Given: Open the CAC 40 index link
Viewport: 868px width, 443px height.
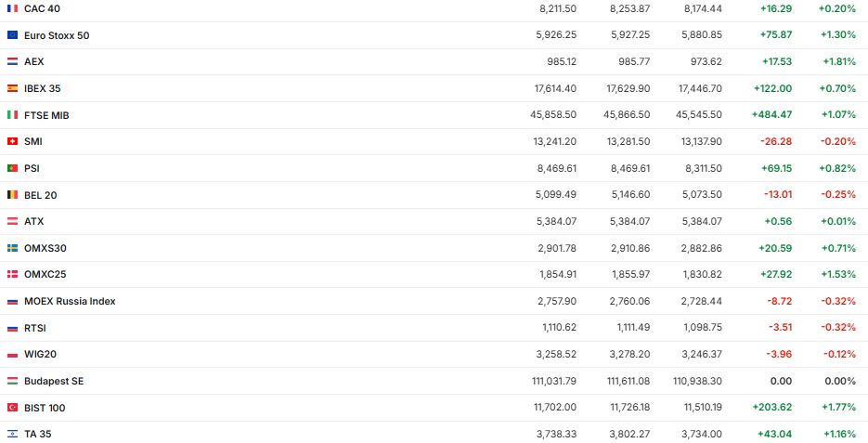Looking at the screenshot, I should tap(41, 8).
